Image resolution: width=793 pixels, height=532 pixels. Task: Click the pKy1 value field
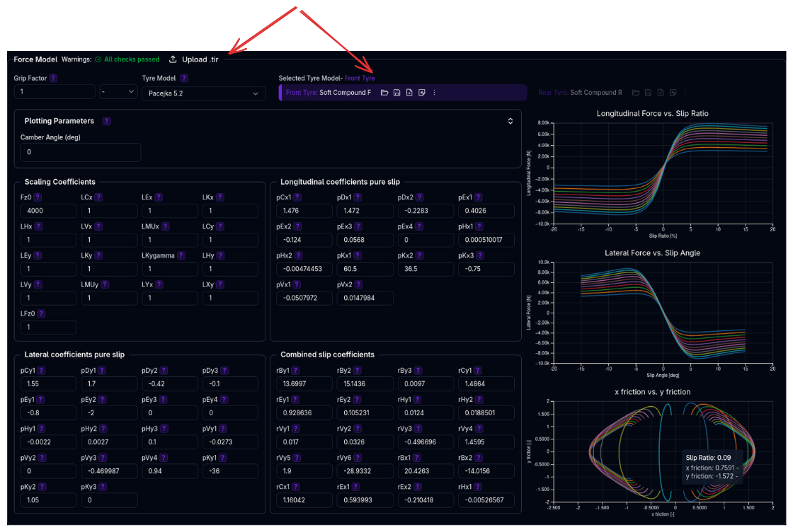point(230,471)
